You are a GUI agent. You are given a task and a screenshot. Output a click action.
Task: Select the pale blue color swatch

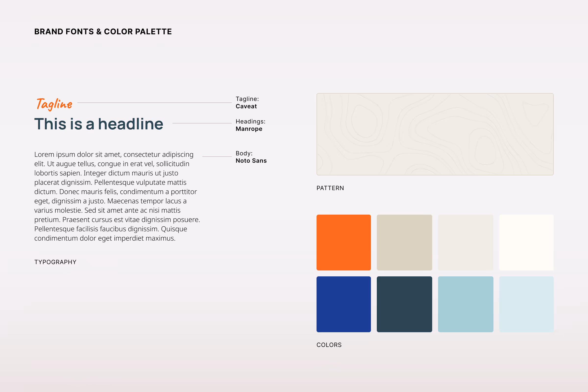pos(526,304)
